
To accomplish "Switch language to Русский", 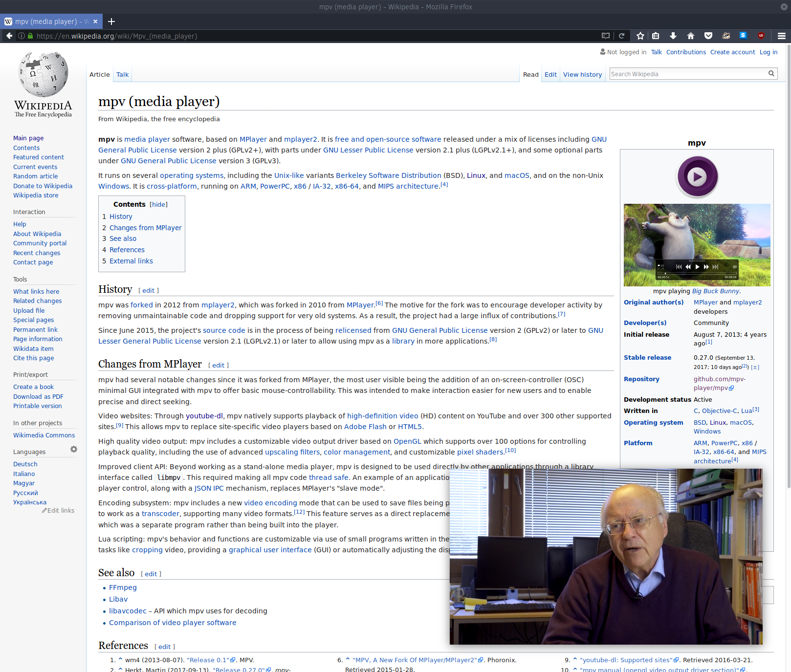I will pyautogui.click(x=25, y=493).
